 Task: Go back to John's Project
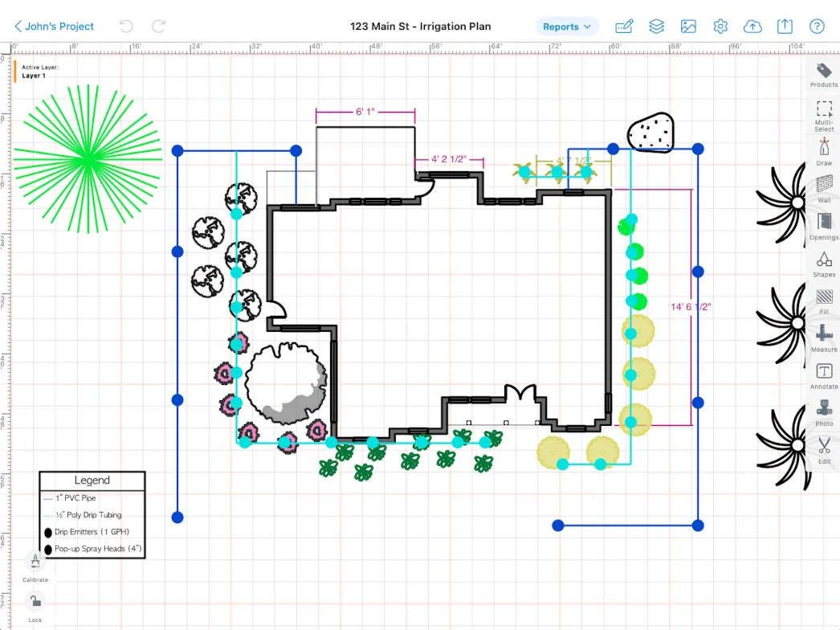[x=54, y=27]
